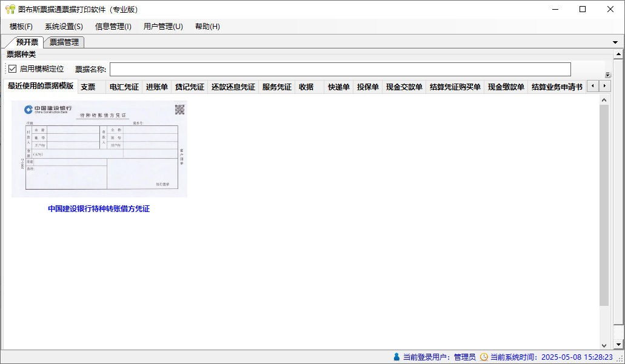Click the 票据名称 search input field
The width and height of the screenshot is (625, 364).
pos(340,69)
